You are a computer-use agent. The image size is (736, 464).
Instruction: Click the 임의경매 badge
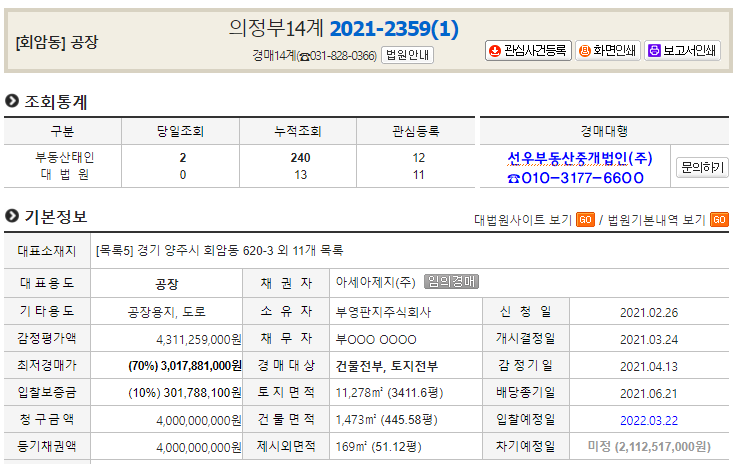451,281
